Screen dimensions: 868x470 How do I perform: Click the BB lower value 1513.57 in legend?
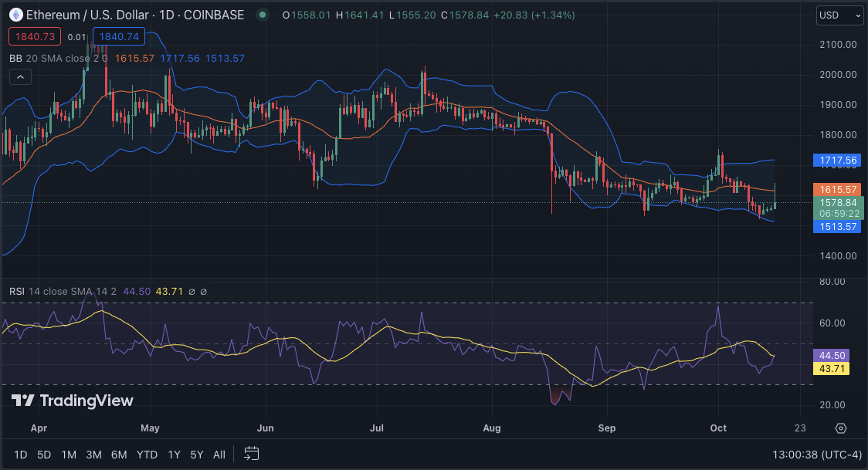tap(225, 58)
